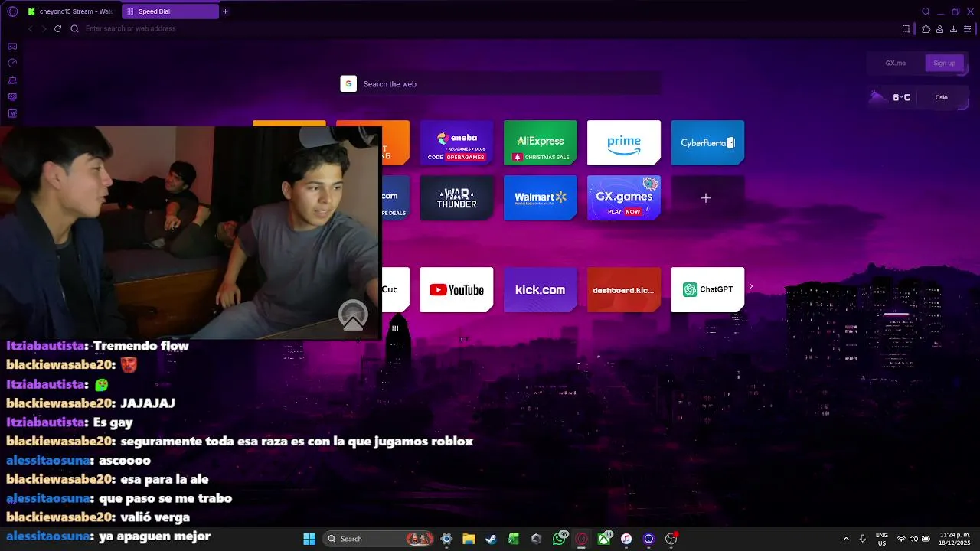Open the extensions puzzle icon

point(926,29)
